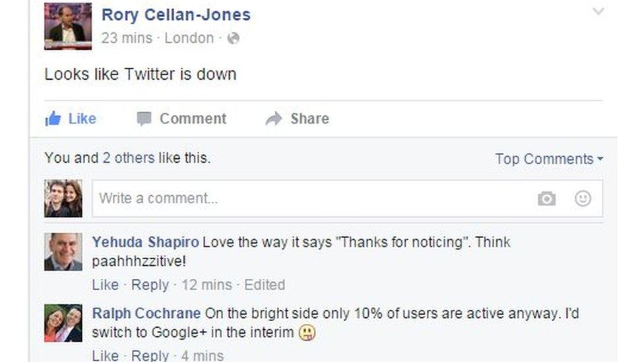644x362 pixels.
Task: Open Rory Cellan-Jones's profile name link
Action: tap(176, 15)
